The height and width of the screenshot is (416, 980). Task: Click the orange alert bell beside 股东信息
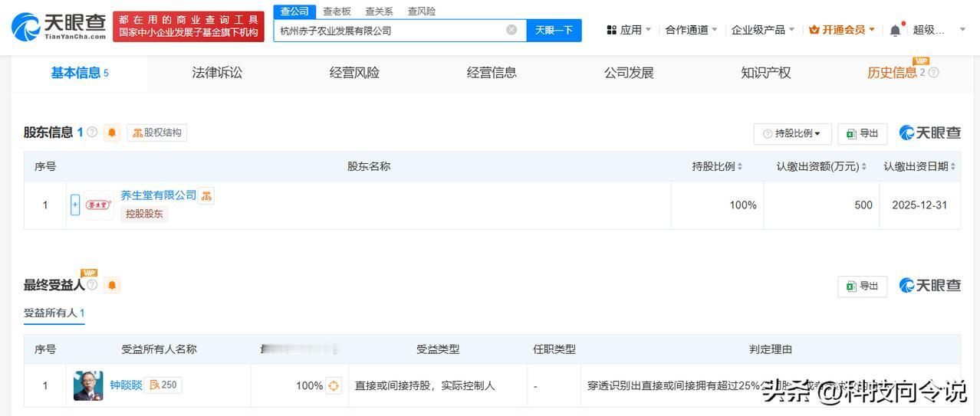(112, 133)
